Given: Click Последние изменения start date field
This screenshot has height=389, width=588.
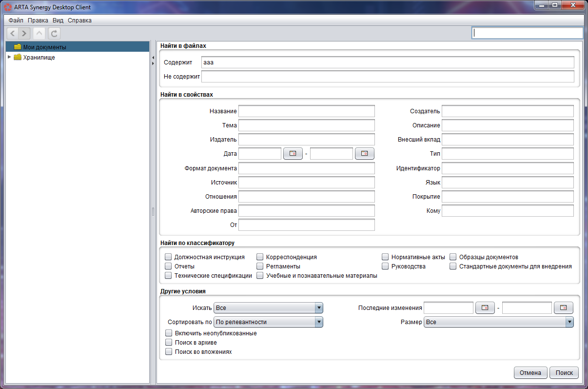Looking at the screenshot, I should click(x=449, y=307).
